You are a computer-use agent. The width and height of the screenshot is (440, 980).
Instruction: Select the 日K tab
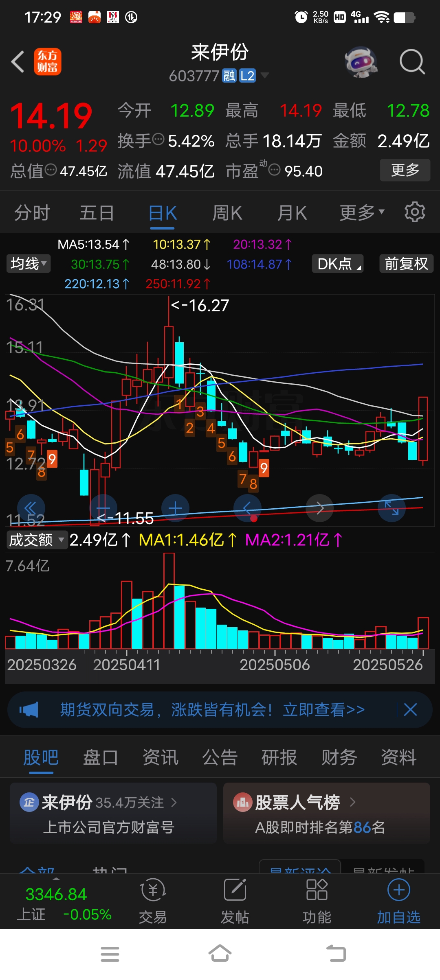[x=162, y=212]
